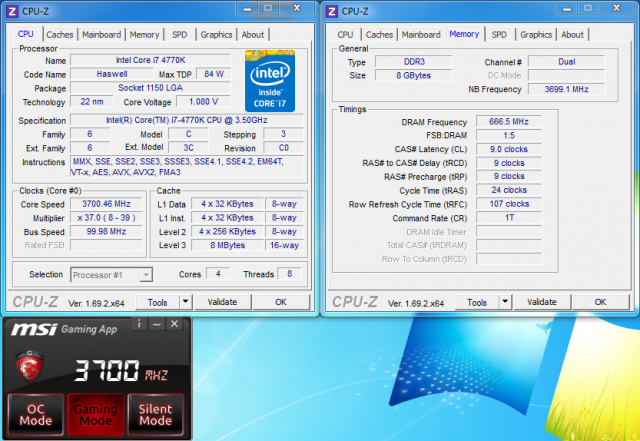Image resolution: width=640 pixels, height=441 pixels.
Task: Close the MSI Gaming App window
Action: click(174, 324)
